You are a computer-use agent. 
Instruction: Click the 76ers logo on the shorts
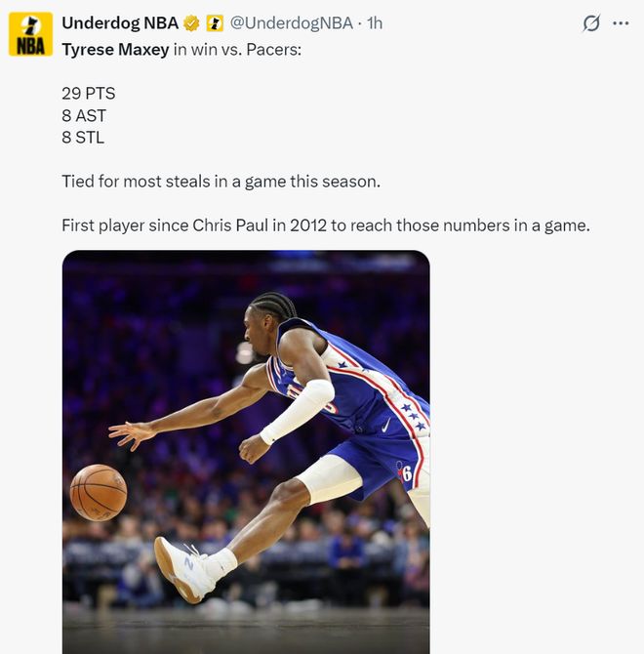click(x=404, y=471)
